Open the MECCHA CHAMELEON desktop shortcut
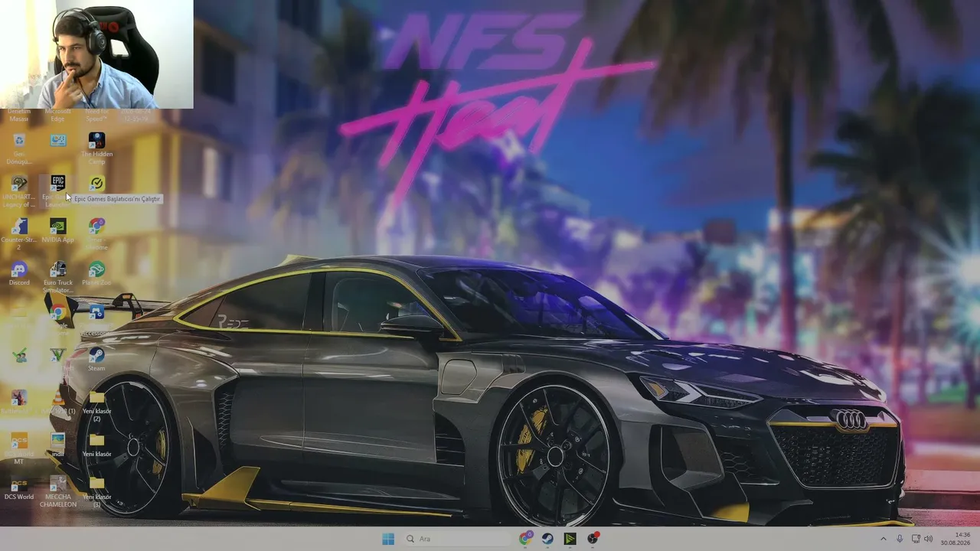This screenshot has width=980, height=551. [x=58, y=491]
